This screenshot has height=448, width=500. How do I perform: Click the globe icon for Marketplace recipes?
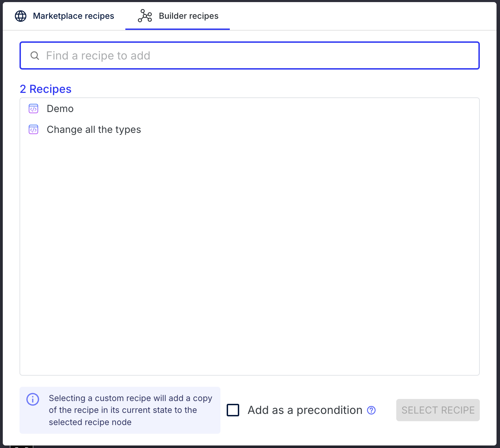(21, 16)
